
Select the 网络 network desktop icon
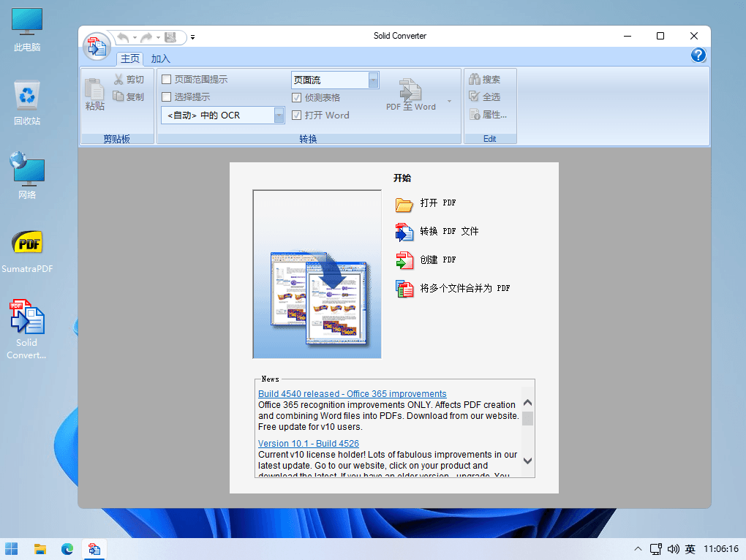[x=27, y=175]
